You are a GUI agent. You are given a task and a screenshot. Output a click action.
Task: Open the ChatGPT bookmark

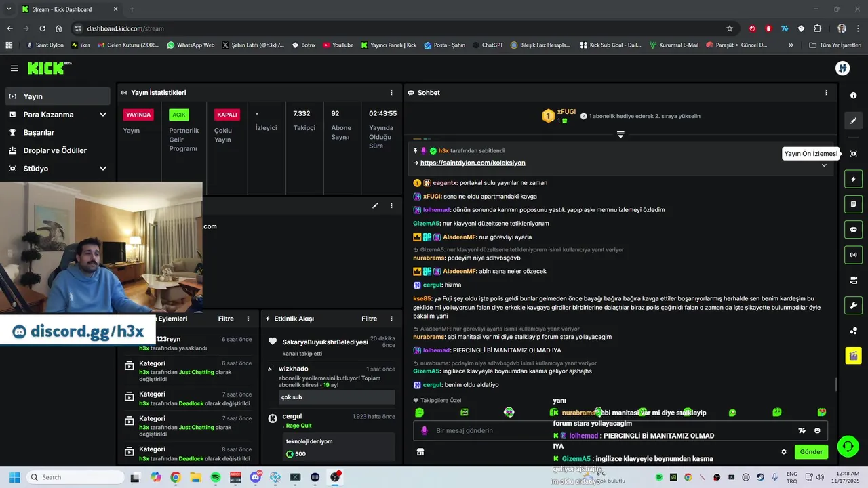[488, 45]
